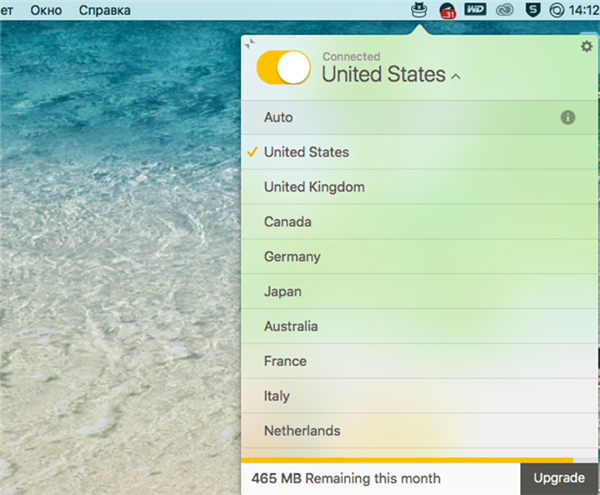Viewport: 600px width, 495px height.
Task: Click the Connected status label
Action: [351, 57]
